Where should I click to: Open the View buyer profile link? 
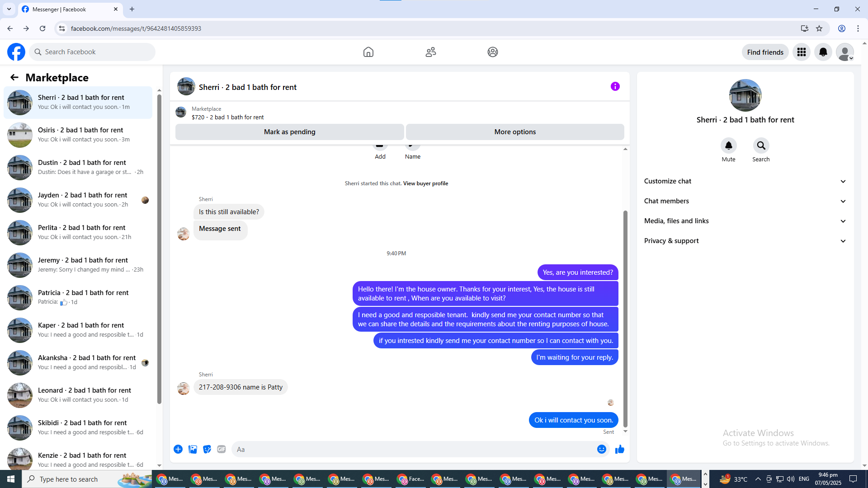[425, 183]
